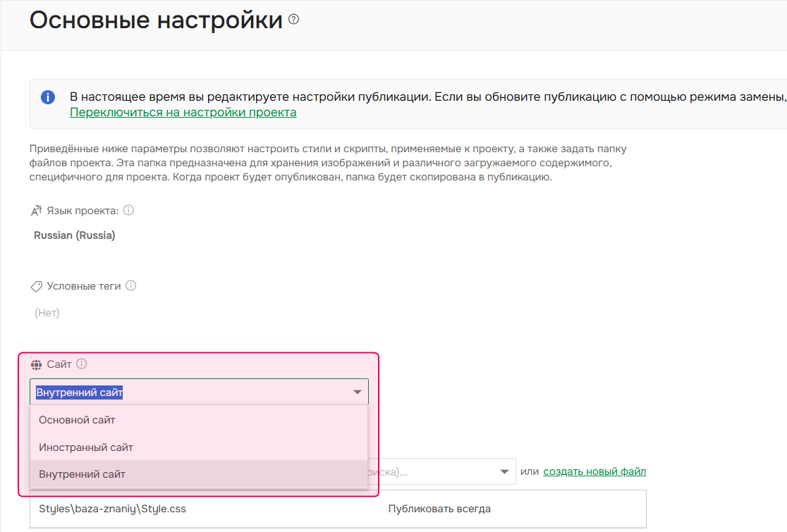Viewport: 787px width, 532px height.
Task: Click the blue info icon in notice banner
Action: tap(48, 97)
